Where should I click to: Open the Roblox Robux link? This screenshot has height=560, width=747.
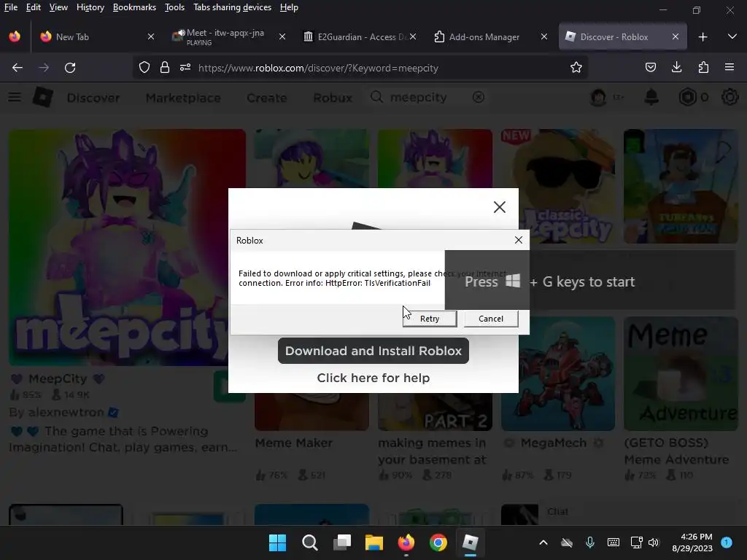[333, 98]
